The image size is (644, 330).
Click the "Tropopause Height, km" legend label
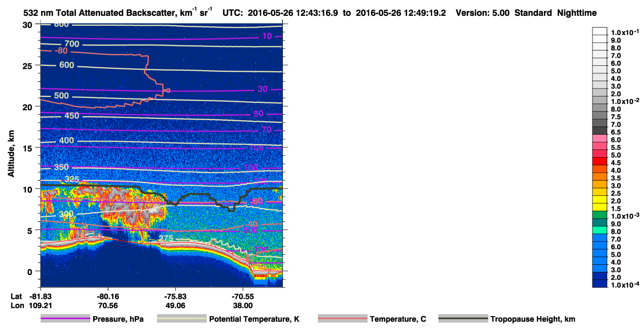click(x=533, y=319)
